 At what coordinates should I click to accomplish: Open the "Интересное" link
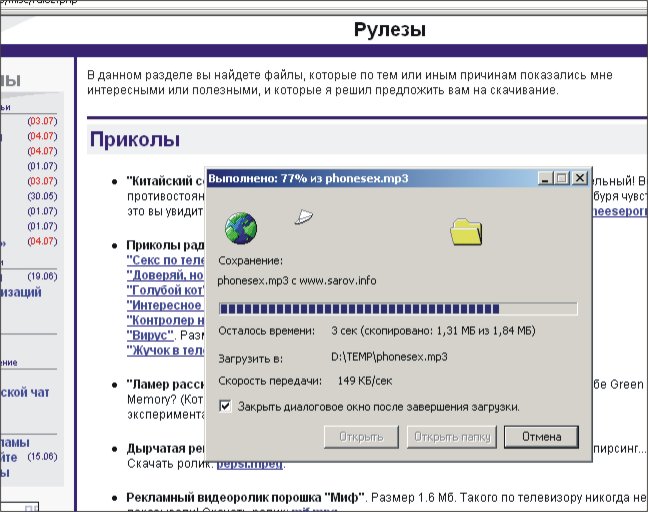[x=164, y=305]
